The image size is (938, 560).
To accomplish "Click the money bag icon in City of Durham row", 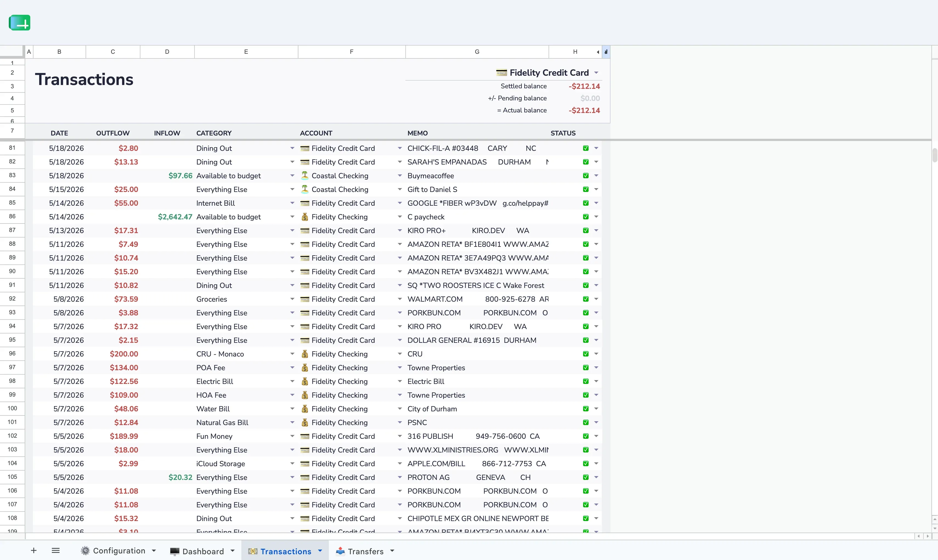I will click(304, 409).
